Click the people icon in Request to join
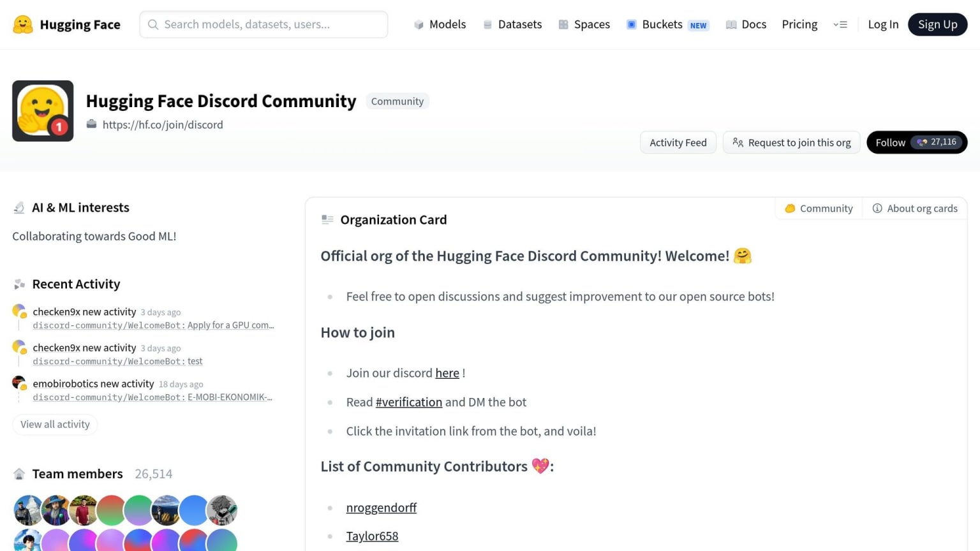 [x=738, y=142]
